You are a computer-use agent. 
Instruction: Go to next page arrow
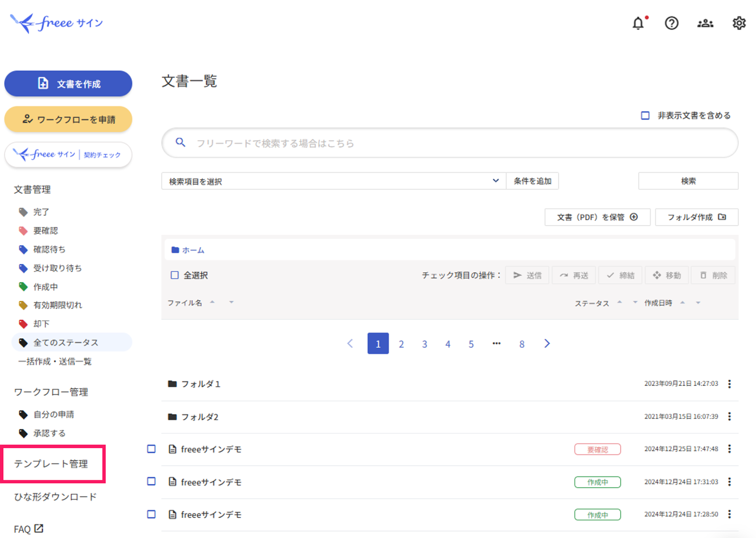click(x=547, y=344)
